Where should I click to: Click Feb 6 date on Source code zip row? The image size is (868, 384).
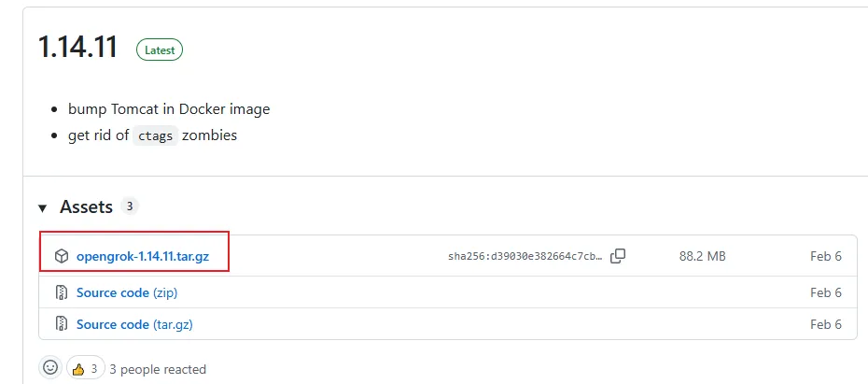pyautogui.click(x=825, y=292)
